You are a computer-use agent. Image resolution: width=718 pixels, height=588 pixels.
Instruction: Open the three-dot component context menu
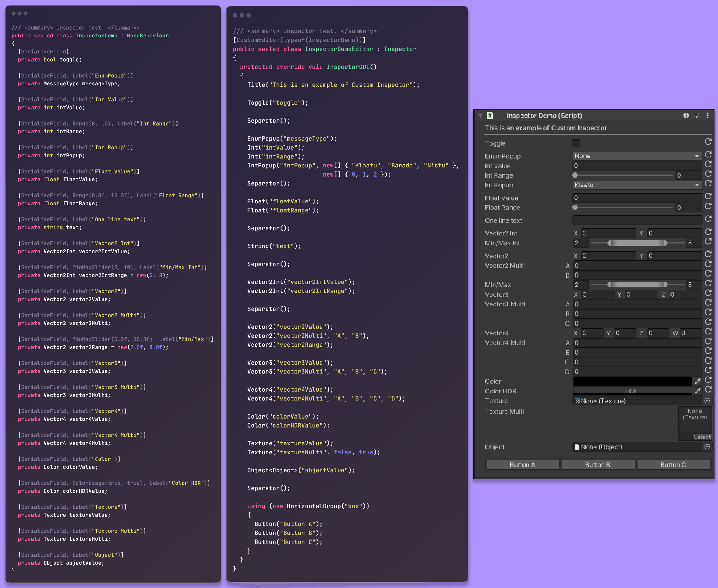[x=707, y=115]
